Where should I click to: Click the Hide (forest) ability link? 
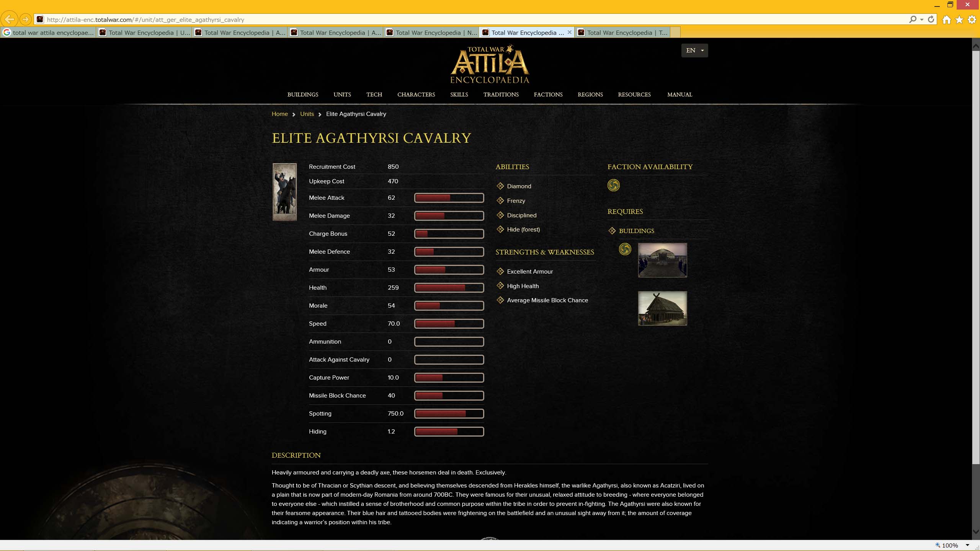523,230
